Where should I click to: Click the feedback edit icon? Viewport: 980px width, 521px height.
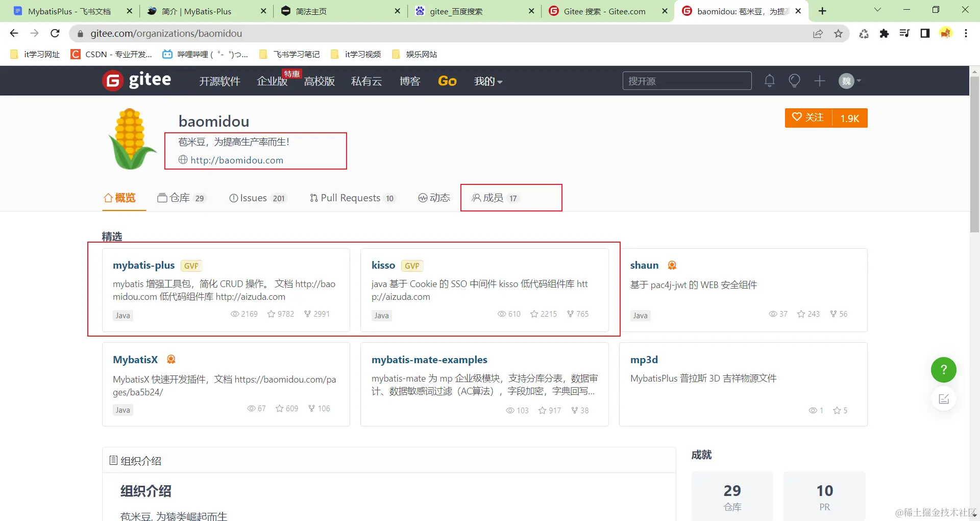(x=943, y=399)
